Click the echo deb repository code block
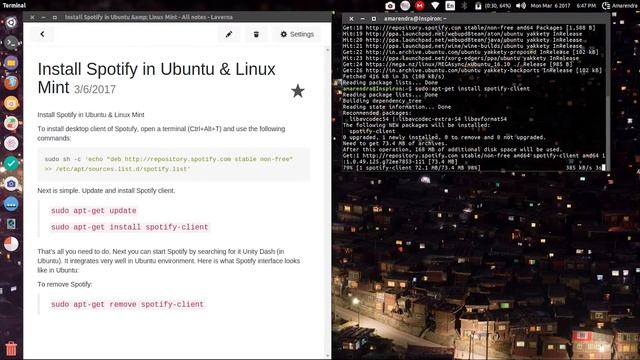The width and height of the screenshot is (640, 360). pyautogui.click(x=173, y=164)
